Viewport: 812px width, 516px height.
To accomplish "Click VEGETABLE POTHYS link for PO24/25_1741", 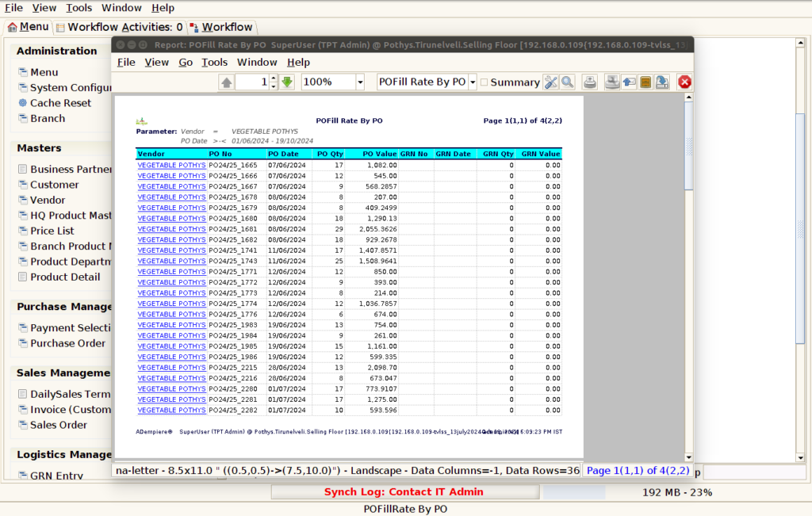I will (171, 250).
